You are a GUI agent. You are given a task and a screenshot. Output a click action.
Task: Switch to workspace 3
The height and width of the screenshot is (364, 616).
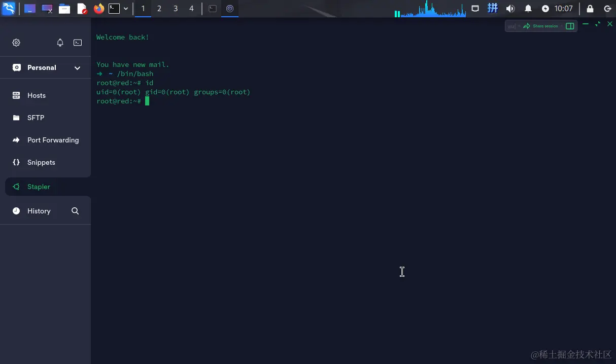click(176, 9)
